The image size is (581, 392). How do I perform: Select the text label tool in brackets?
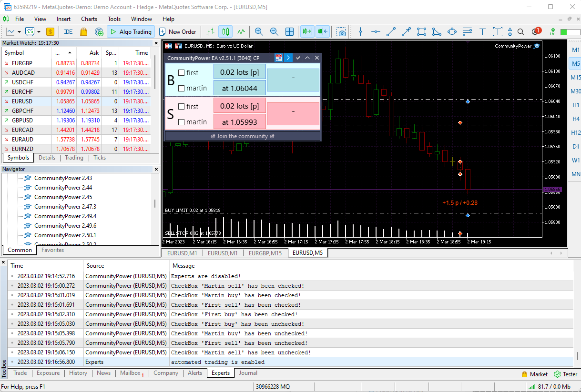(498, 32)
